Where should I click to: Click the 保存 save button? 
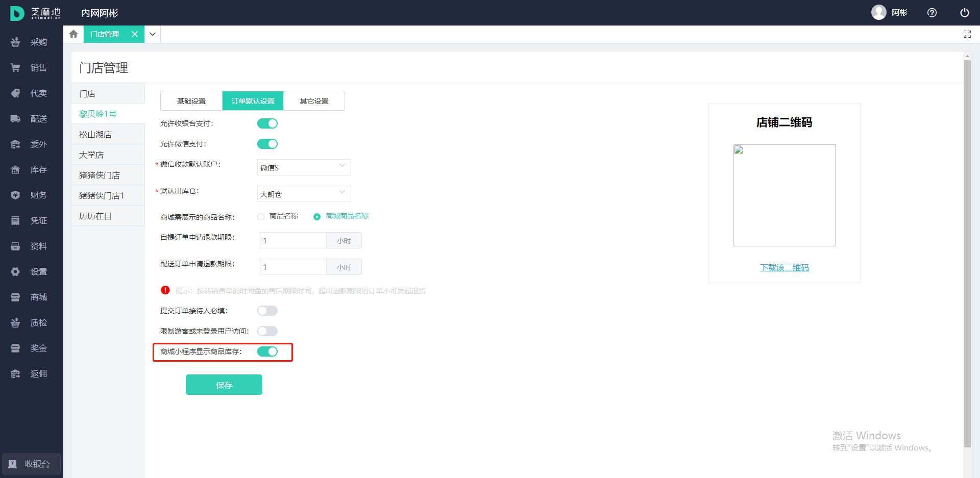224,385
